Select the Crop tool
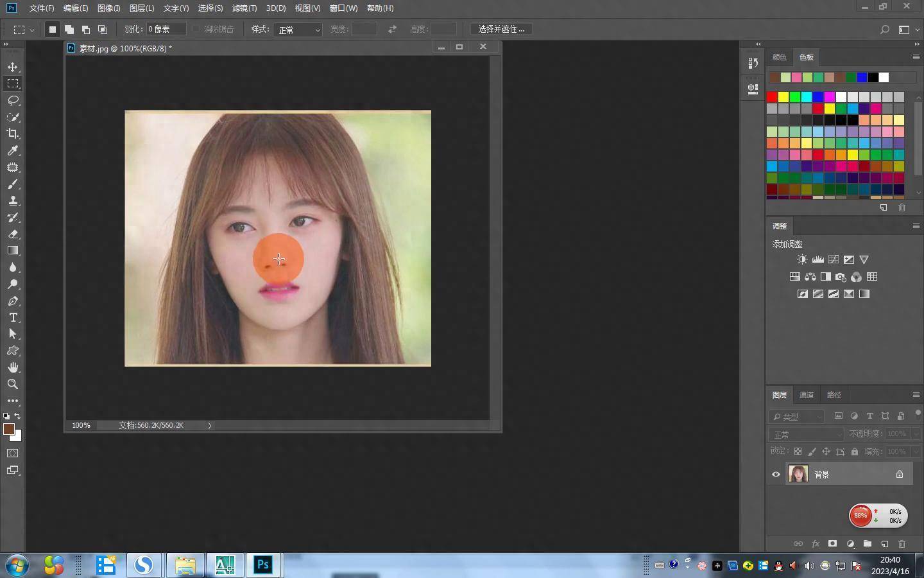 point(13,134)
